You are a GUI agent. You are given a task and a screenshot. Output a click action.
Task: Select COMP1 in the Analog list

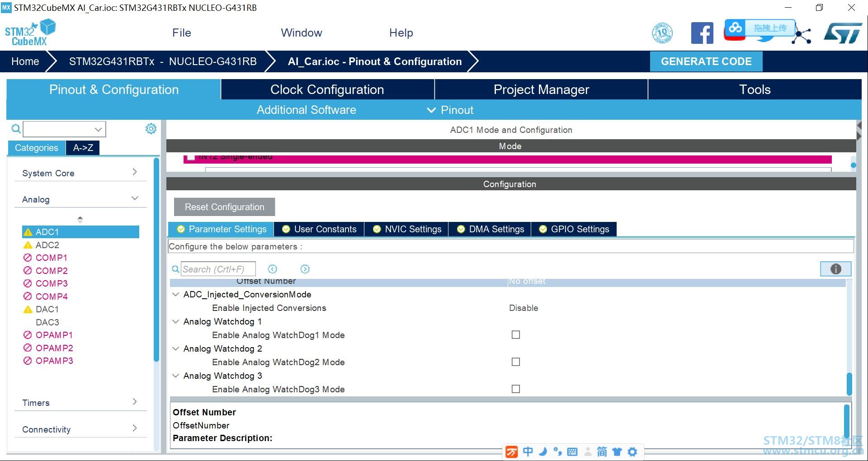click(52, 258)
